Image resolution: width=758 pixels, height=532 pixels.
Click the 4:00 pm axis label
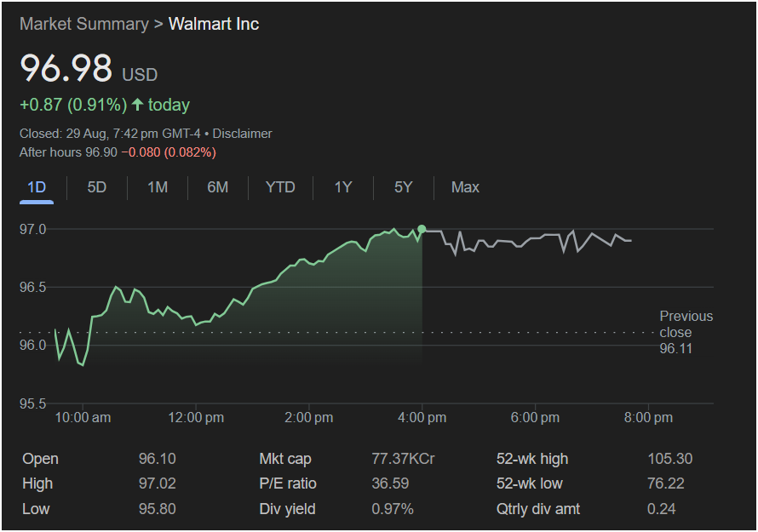click(x=422, y=417)
